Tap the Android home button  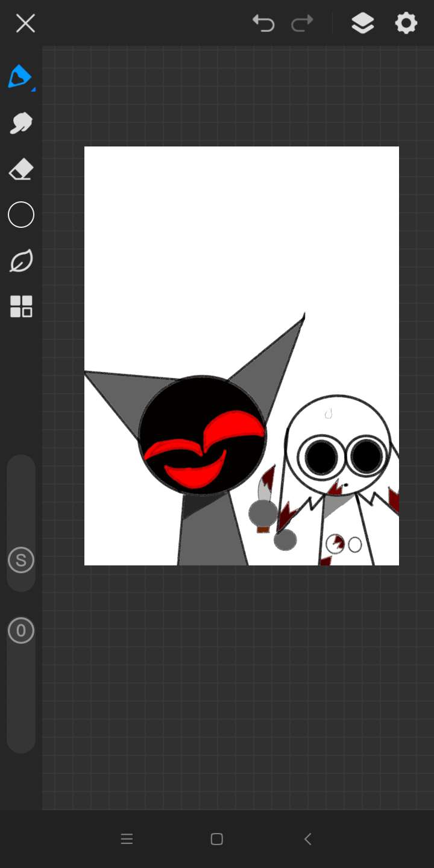217,839
